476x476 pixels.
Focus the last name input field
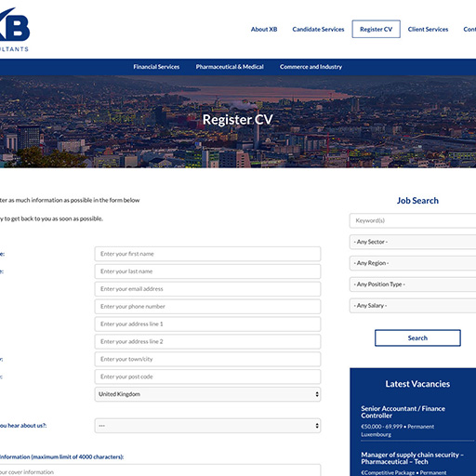[207, 271]
